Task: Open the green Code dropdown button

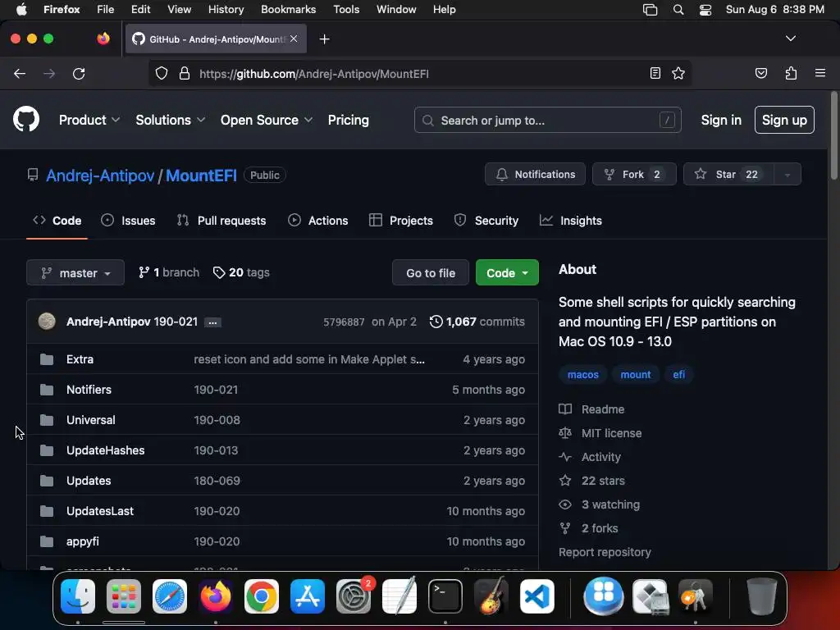Action: click(x=507, y=272)
